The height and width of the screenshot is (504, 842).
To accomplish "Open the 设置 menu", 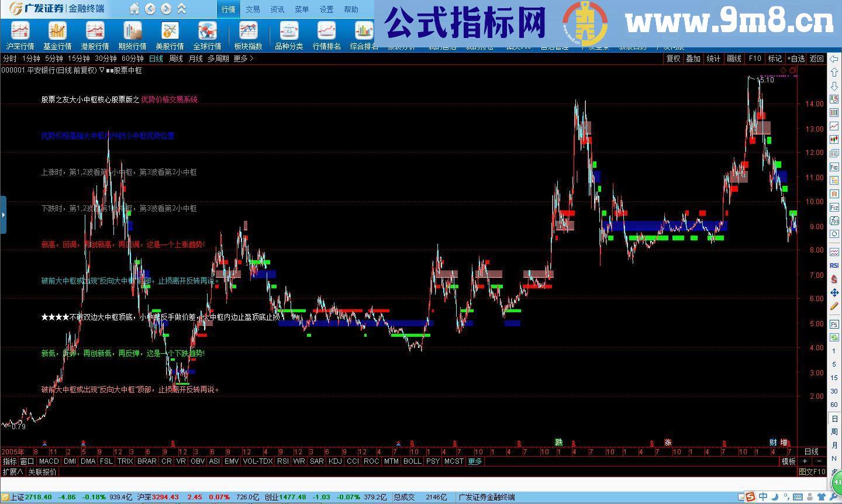I will click(x=326, y=9).
